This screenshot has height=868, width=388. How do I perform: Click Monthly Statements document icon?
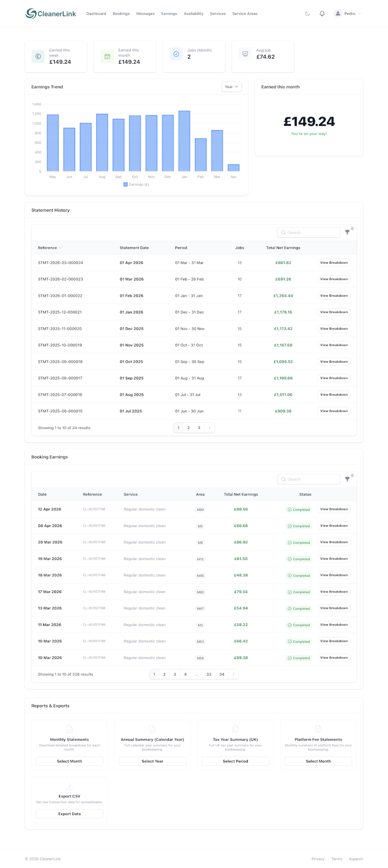70,729
